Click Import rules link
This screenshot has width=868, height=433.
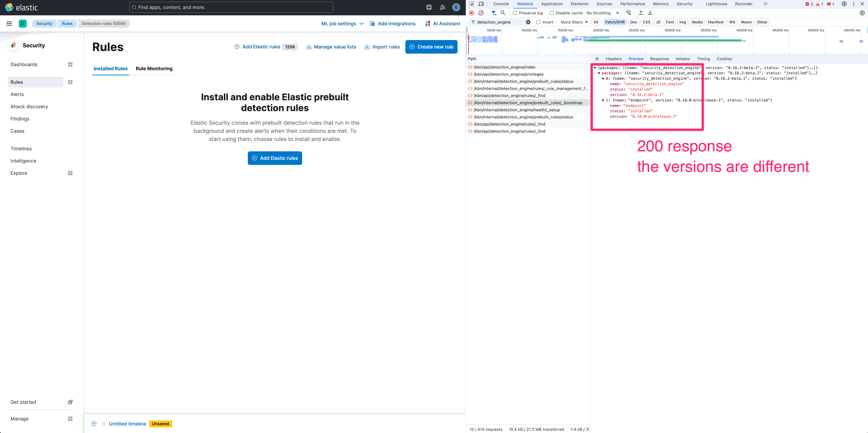tap(382, 47)
